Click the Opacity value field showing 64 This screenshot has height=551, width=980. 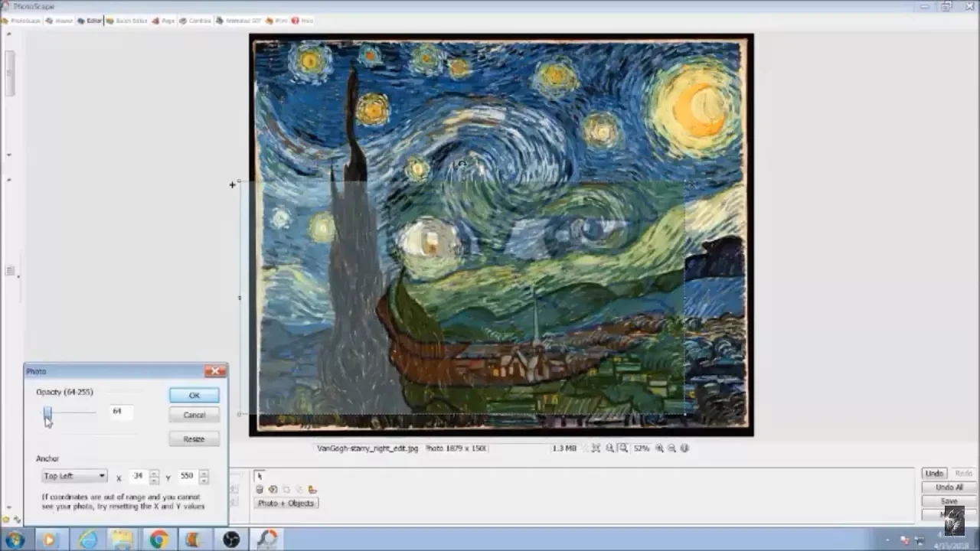point(120,412)
